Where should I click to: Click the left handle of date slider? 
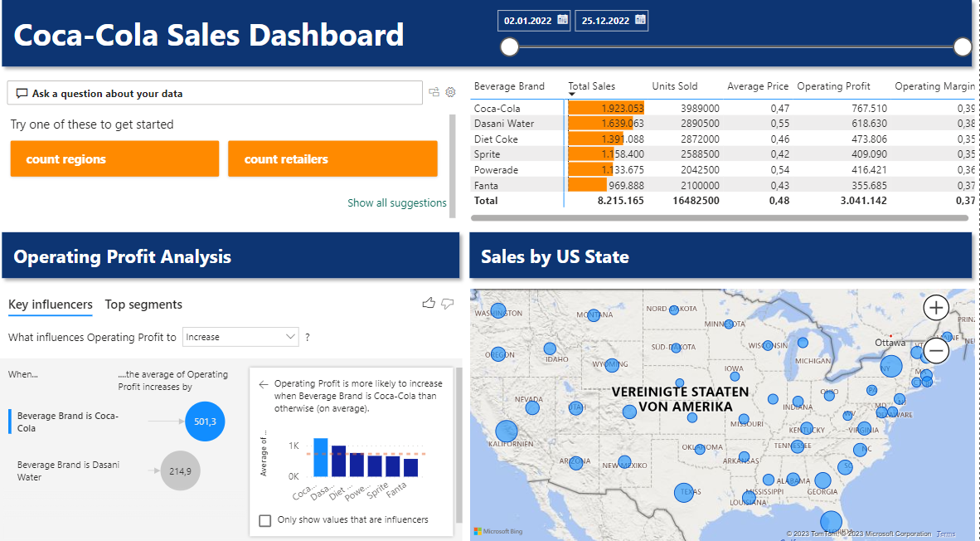(510, 47)
